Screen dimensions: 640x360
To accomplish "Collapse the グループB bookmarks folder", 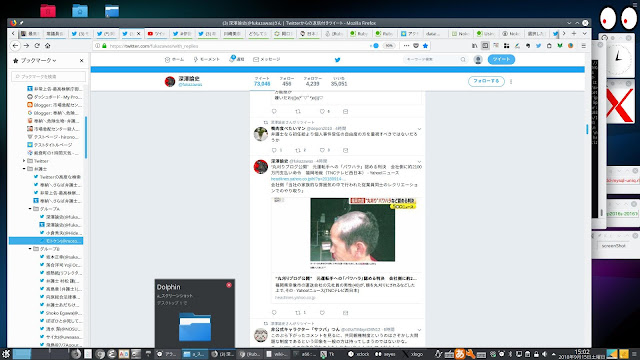I will [x=30, y=249].
